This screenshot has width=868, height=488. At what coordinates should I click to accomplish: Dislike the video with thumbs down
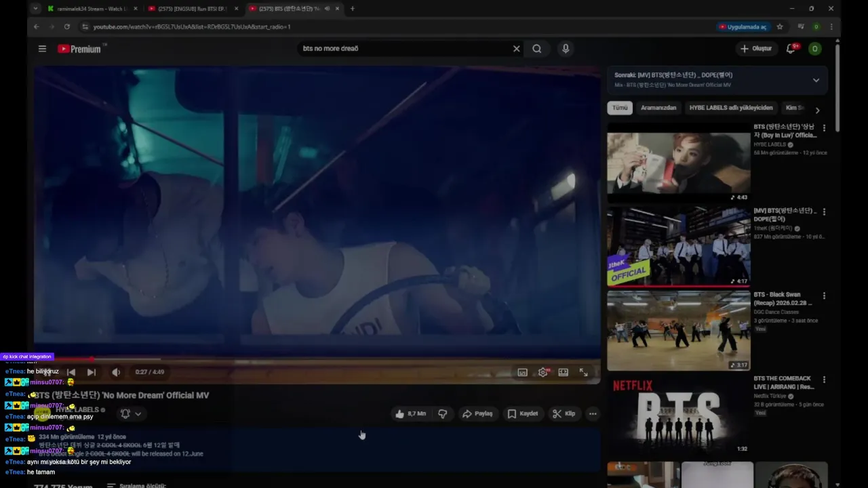(x=443, y=413)
